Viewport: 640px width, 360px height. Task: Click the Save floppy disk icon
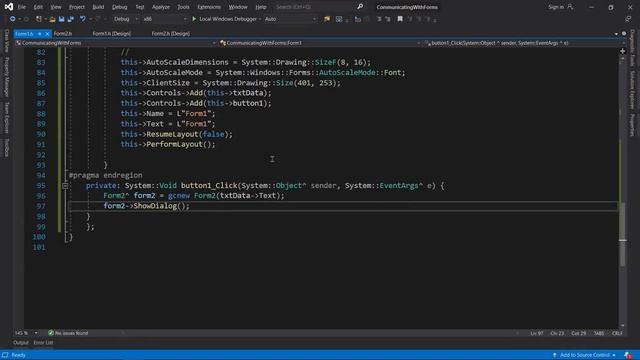(x=61, y=19)
